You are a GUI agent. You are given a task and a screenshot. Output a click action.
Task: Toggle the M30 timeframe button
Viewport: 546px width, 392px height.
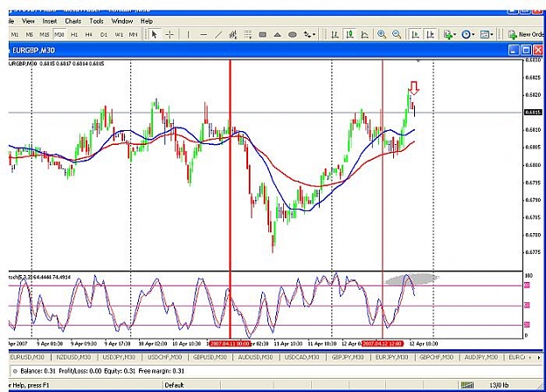59,34
